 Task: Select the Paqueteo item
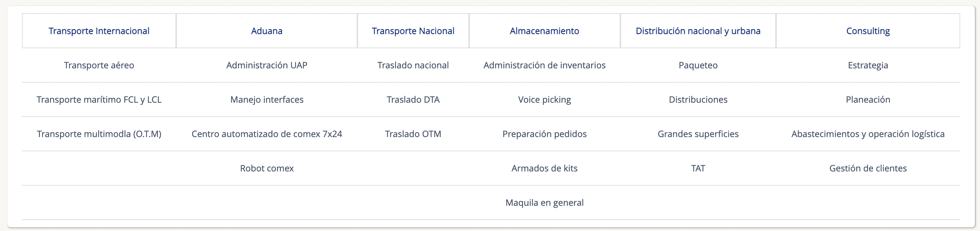[x=698, y=65]
